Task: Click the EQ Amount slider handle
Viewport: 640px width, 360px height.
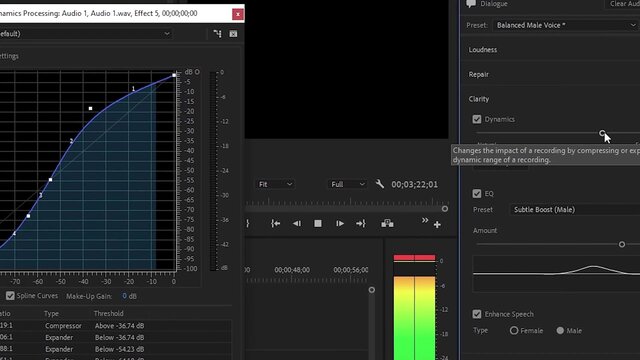Action: tap(622, 244)
